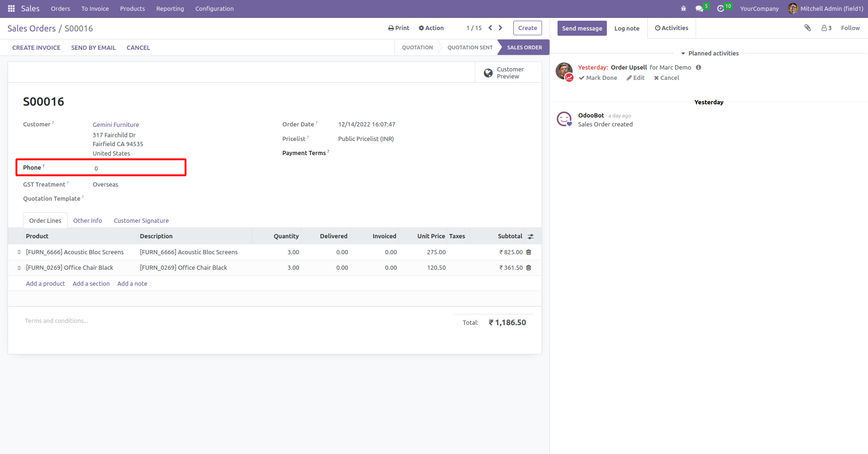Go to previous record arrow
868x454 pixels.
click(490, 28)
